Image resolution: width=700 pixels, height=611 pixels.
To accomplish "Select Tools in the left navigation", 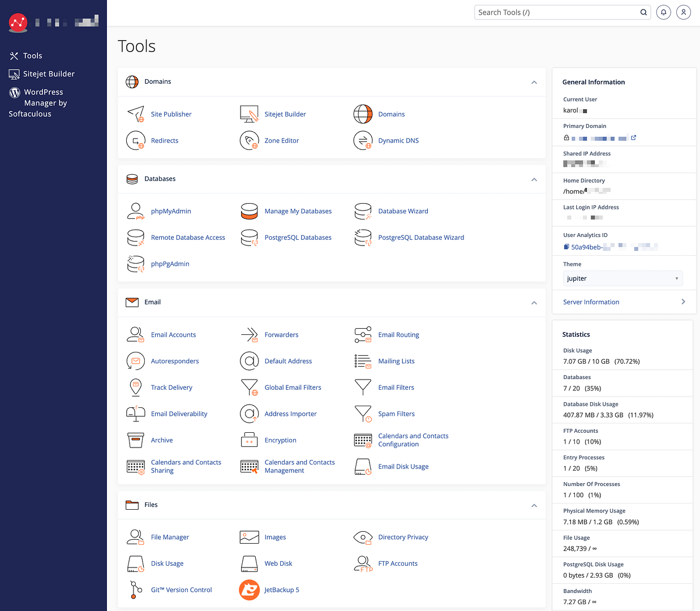I will click(x=33, y=55).
